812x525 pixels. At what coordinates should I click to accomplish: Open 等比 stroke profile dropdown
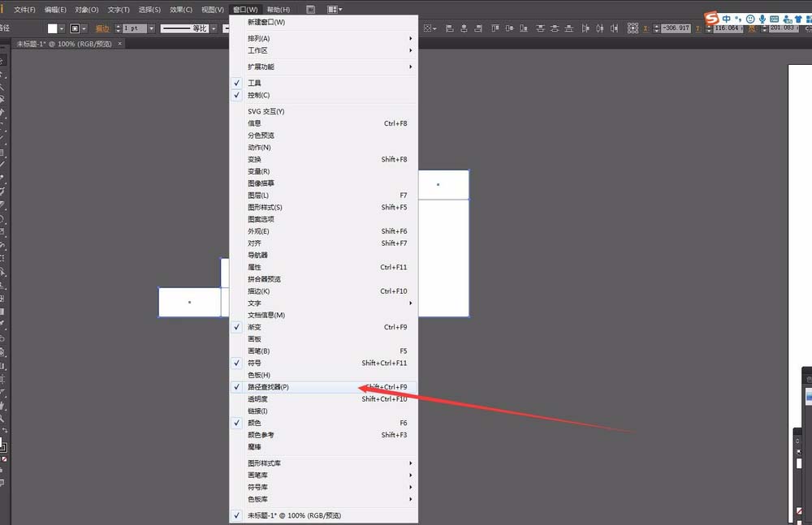click(214, 28)
